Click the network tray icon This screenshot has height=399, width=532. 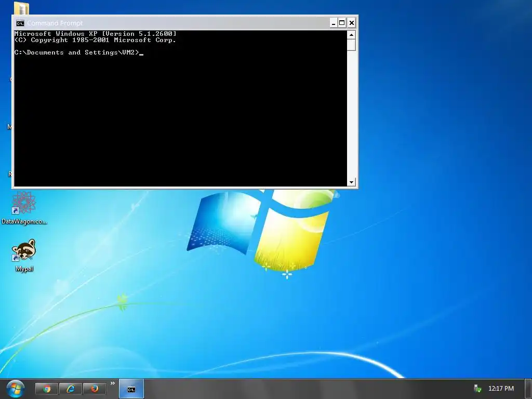coord(477,389)
